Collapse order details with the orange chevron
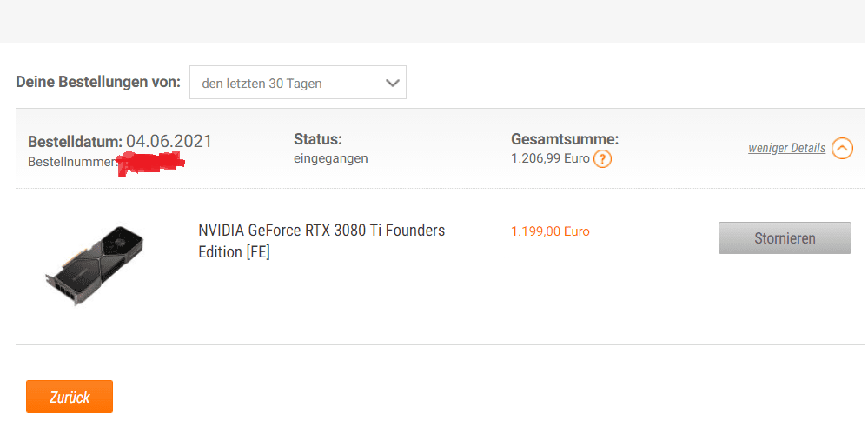 coord(842,149)
